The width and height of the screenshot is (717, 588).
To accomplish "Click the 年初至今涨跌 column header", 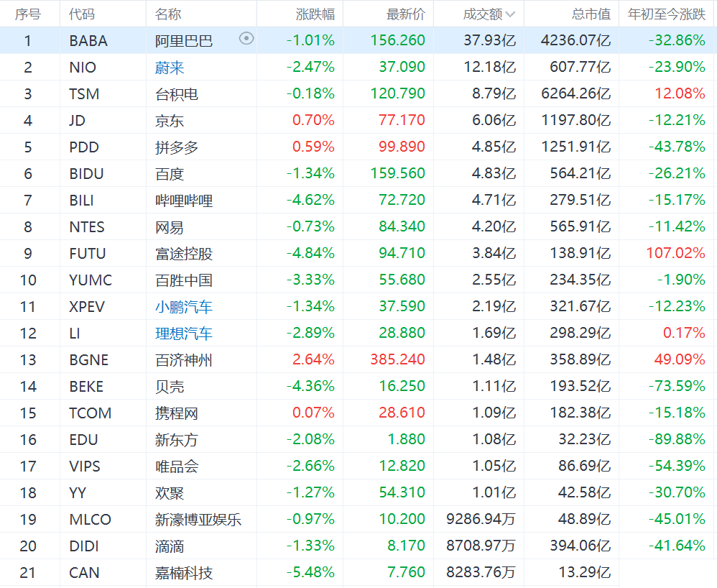I will click(x=666, y=14).
